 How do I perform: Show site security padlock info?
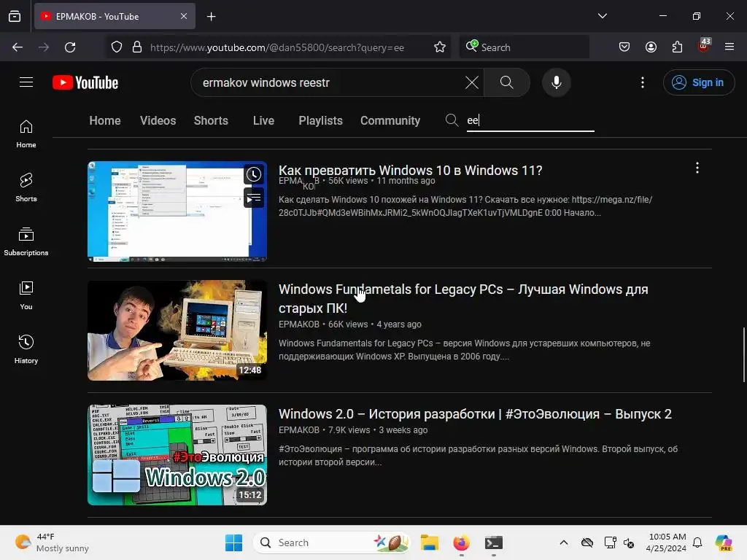(x=136, y=47)
